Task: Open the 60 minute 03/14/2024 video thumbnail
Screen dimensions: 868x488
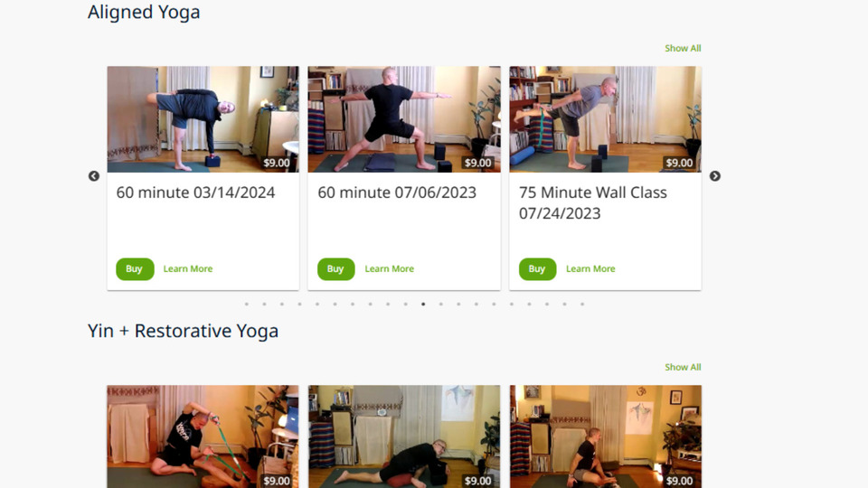Action: click(203, 119)
